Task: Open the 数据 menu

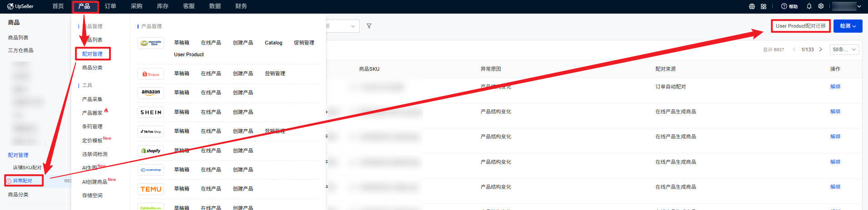Action: click(215, 6)
